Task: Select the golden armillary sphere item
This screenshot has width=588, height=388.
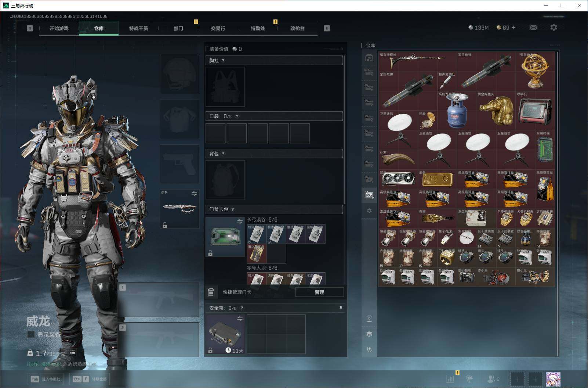Action: (535, 72)
